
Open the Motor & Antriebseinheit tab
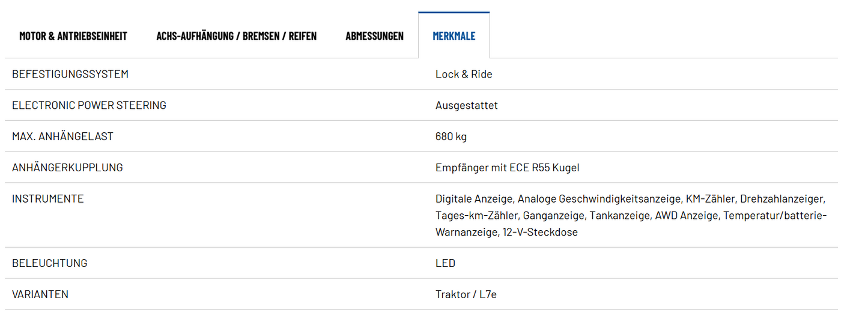[x=73, y=36]
